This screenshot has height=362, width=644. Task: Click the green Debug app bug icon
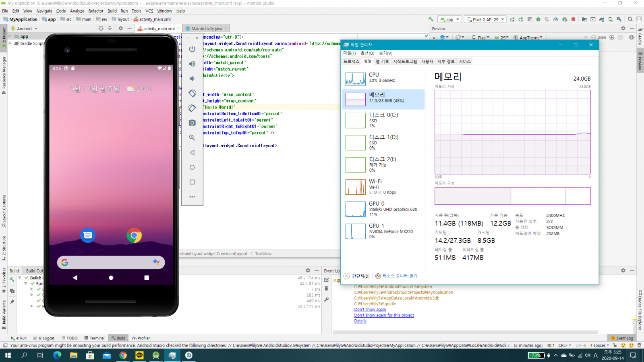pos(538,19)
